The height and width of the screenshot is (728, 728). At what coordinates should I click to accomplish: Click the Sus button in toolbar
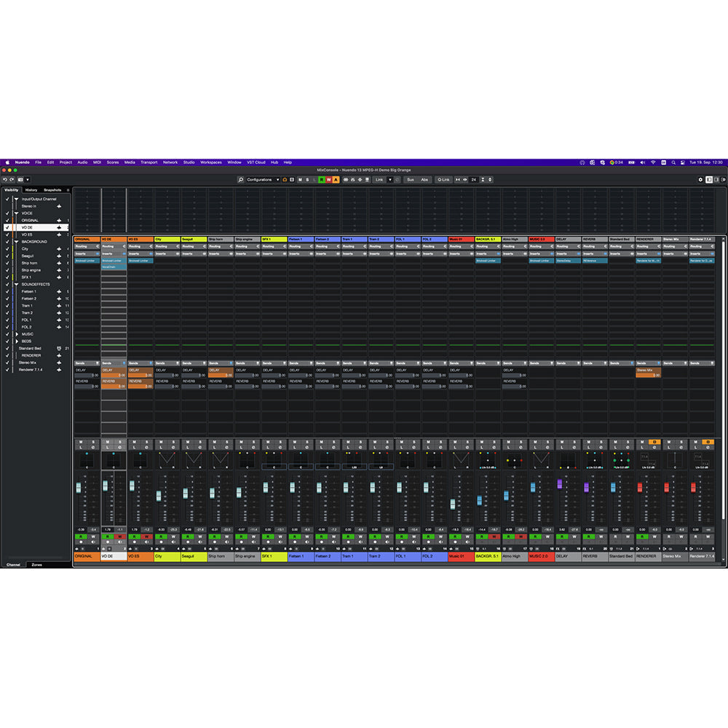pos(411,180)
